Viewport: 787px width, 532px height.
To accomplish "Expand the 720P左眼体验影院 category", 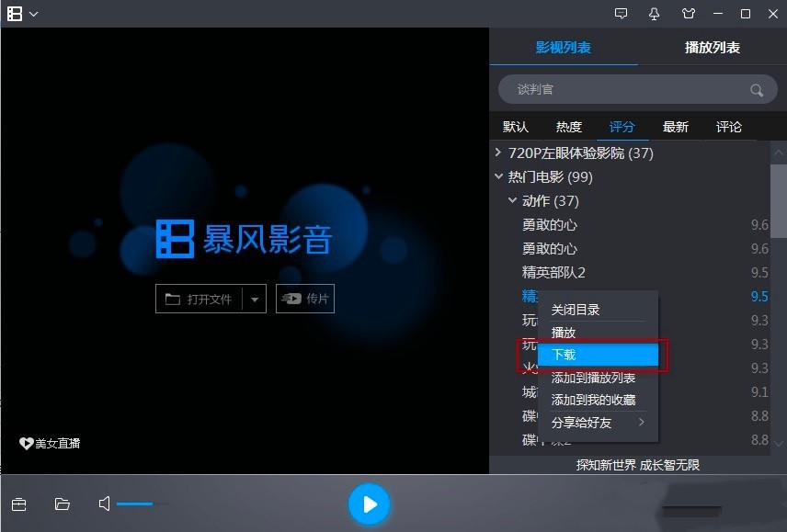I will 498,153.
